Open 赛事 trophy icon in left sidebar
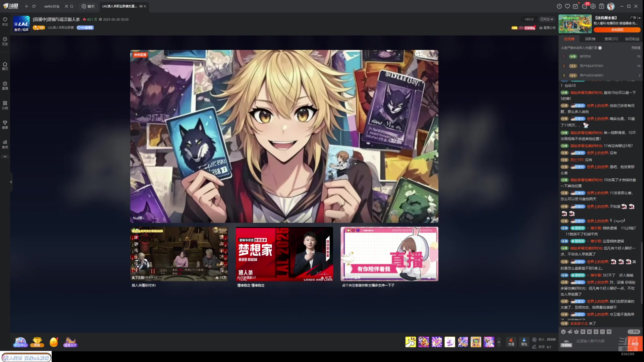The height and width of the screenshot is (362, 644). tap(5, 125)
